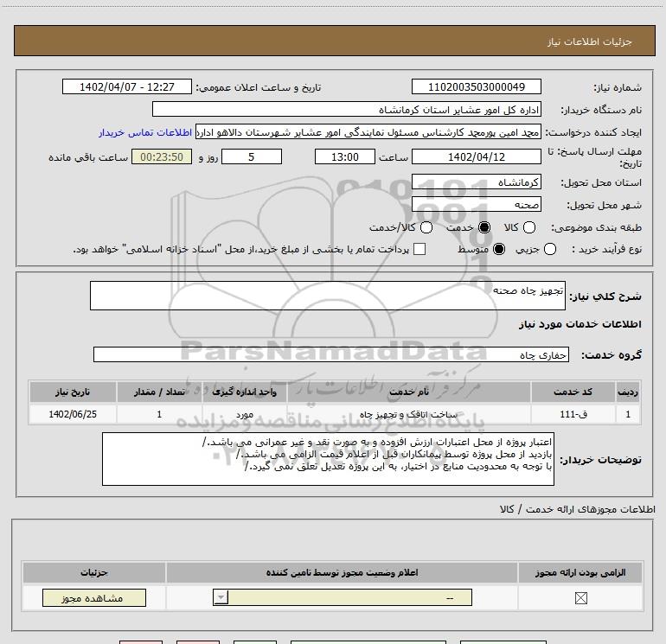Toggle the اسناد خزانه اسلامی payment checkbox
The height and width of the screenshot is (644, 666).
419,249
